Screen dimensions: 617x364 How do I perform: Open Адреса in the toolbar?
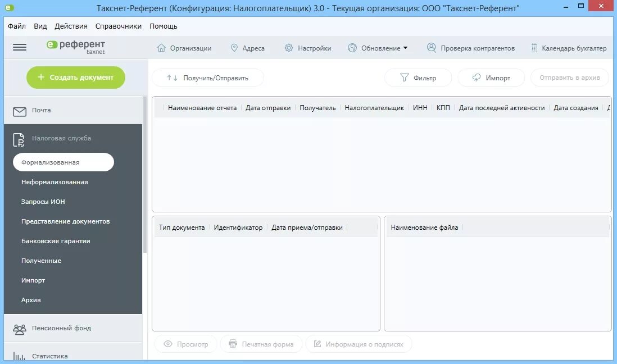tap(253, 48)
